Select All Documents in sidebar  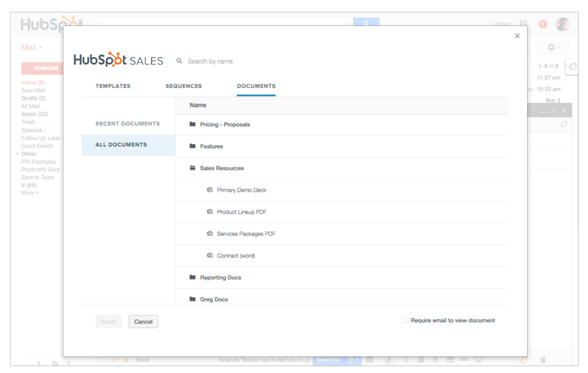coord(128,145)
